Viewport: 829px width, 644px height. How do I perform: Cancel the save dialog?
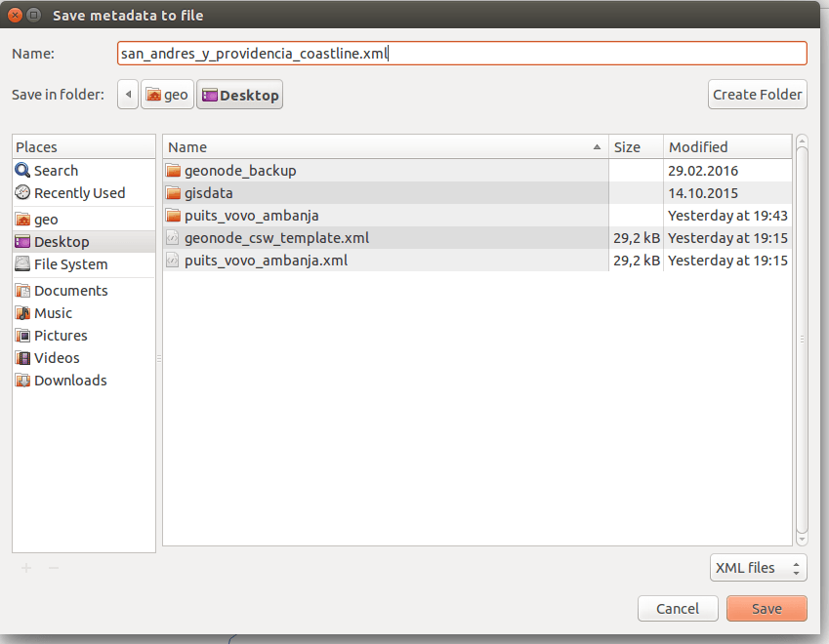click(678, 609)
